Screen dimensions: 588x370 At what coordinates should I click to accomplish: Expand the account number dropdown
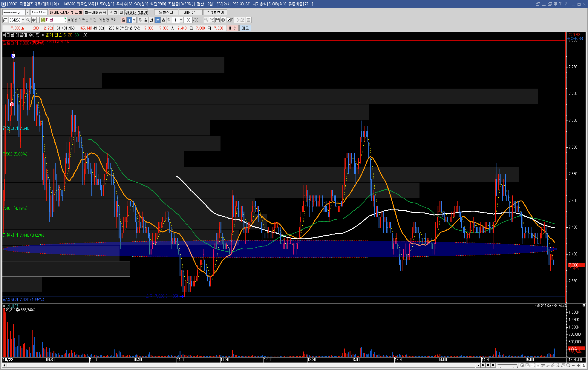pyautogui.click(x=27, y=12)
